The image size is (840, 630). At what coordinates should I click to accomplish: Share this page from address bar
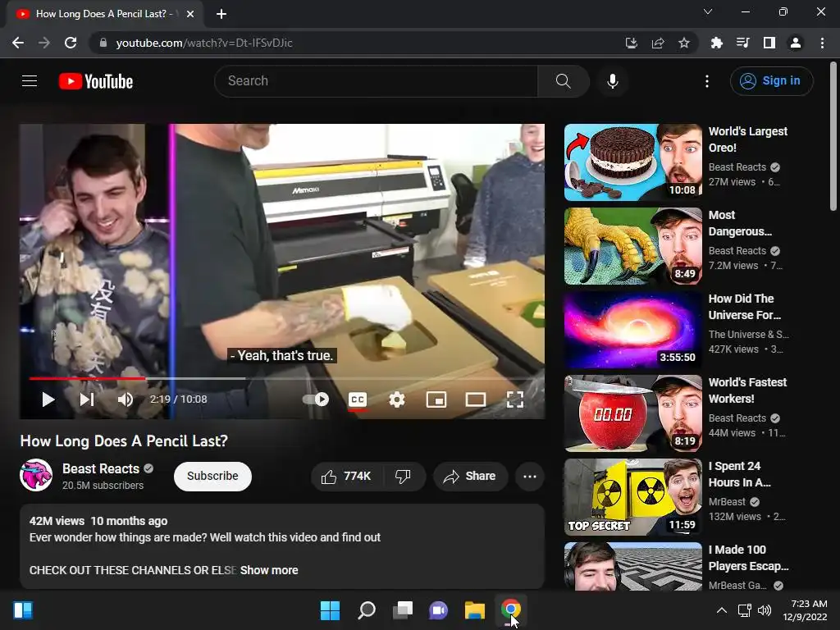pos(658,43)
